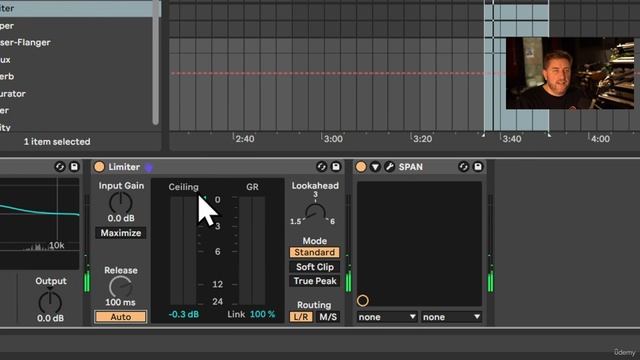This screenshot has width=640, height=360.
Task: Click the 3:40 time ruler marker
Action: pos(511,139)
